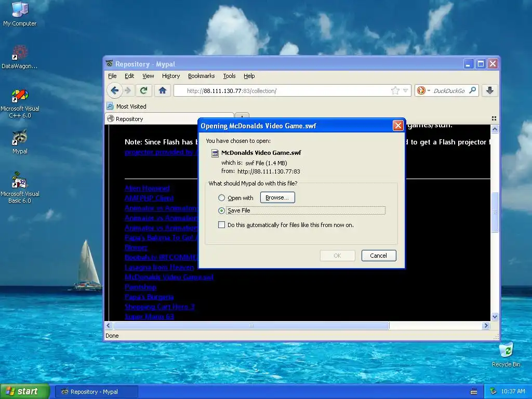Open the McDonalds Video Game.swf link
The width and height of the screenshot is (532, 399).
(x=169, y=277)
